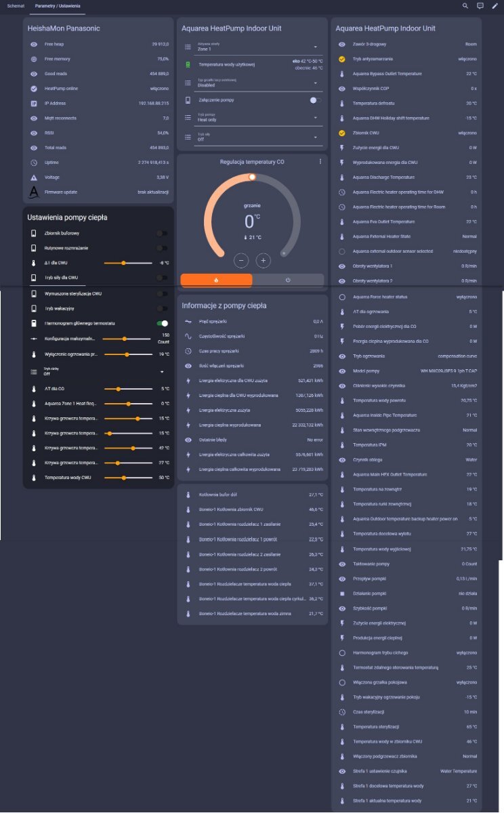Click the pencil edit dashboard icon
The height and width of the screenshot is (813, 504).
click(x=495, y=5)
